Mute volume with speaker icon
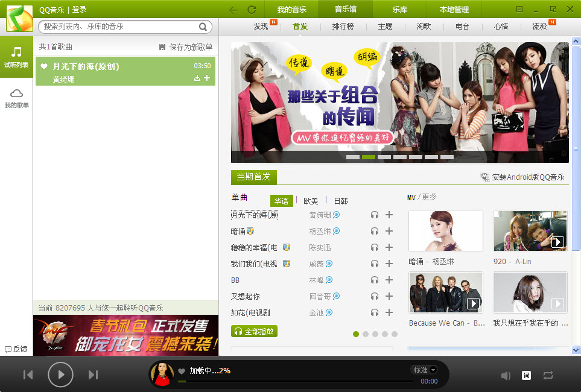This screenshot has width=581, height=392. point(506,376)
